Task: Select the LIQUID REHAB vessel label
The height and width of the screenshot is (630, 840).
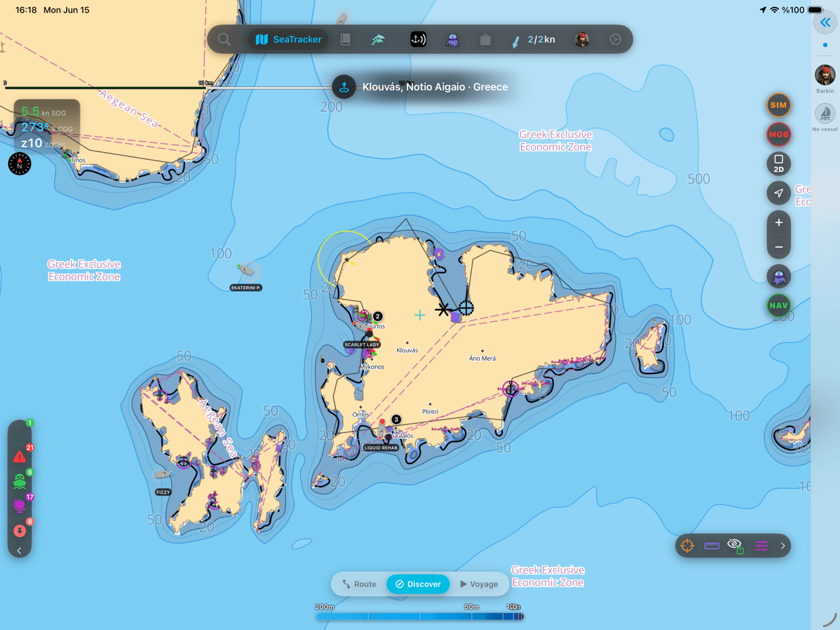Action: pyautogui.click(x=381, y=448)
